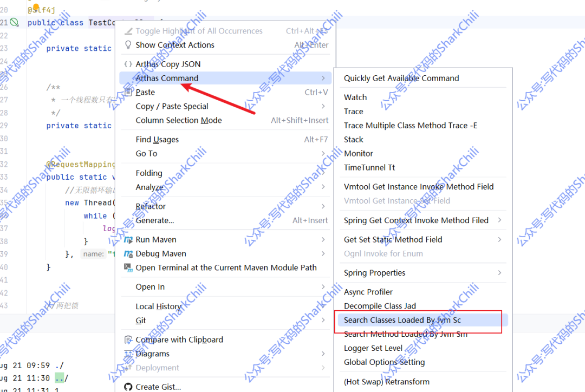Image resolution: width=585 pixels, height=392 pixels.
Task: Choose Search Method Loaded By Jvm Sm
Action: point(423,334)
